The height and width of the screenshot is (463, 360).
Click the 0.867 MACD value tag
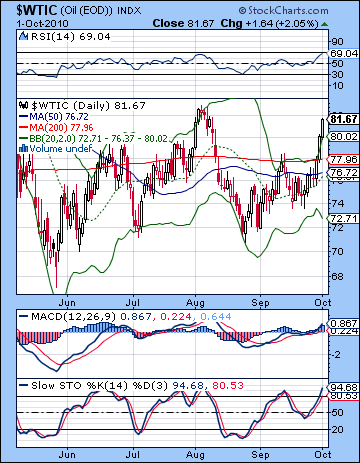[343, 323]
